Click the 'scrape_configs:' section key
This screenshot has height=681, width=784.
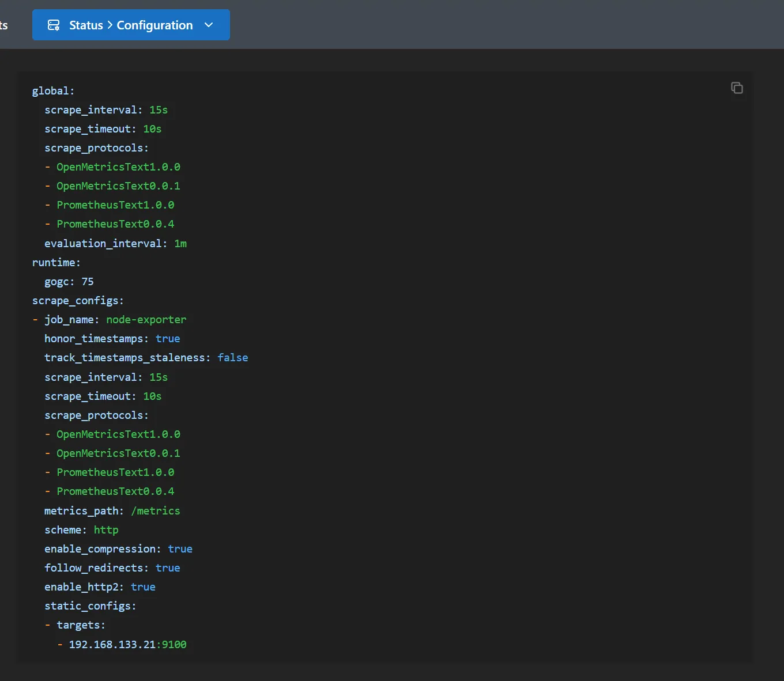pos(78,301)
